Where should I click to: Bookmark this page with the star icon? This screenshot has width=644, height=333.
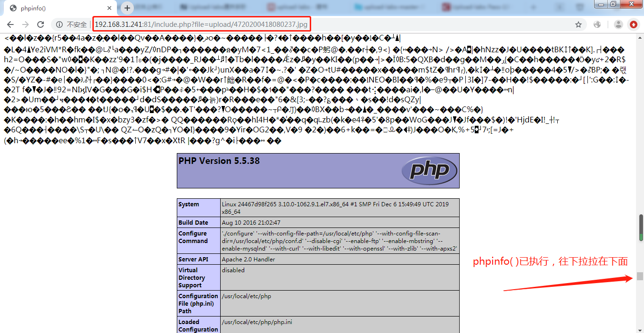(x=578, y=24)
